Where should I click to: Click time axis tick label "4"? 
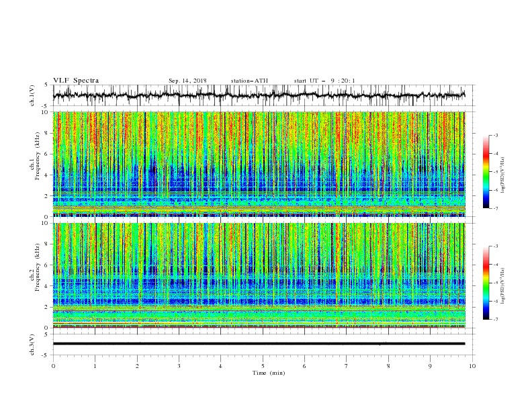click(x=220, y=366)
